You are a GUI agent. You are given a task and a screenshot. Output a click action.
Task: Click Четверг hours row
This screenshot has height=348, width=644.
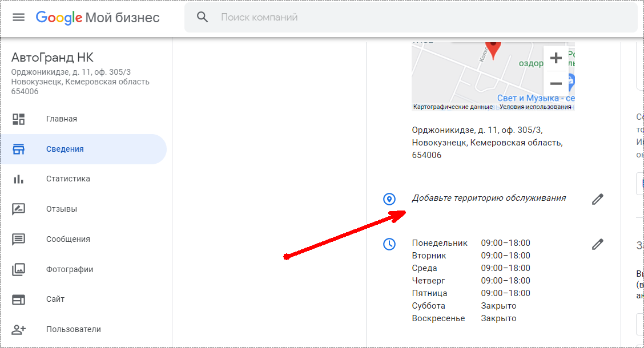click(x=471, y=281)
